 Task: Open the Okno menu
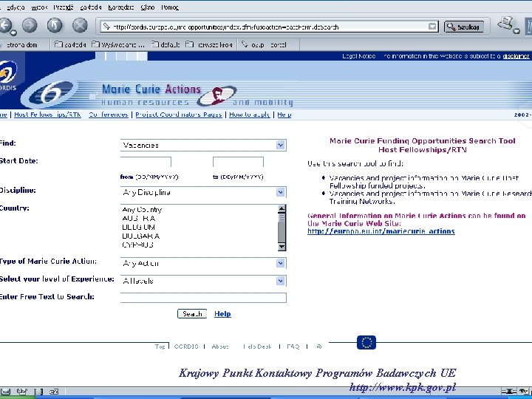[148, 7]
